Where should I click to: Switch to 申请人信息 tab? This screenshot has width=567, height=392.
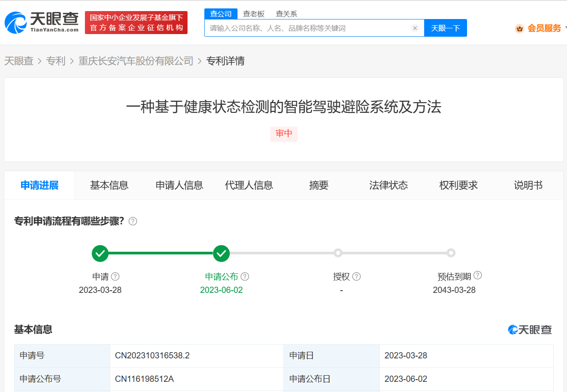(x=179, y=185)
